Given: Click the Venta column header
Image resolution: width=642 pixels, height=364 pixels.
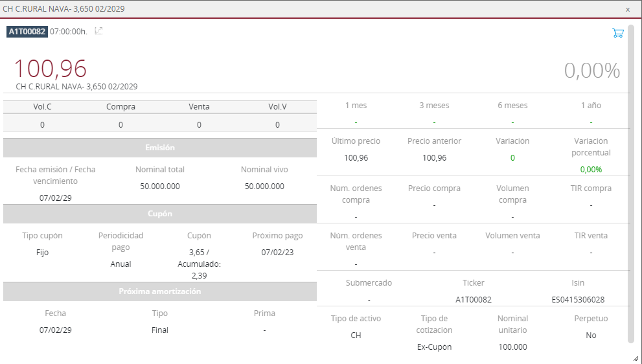Looking at the screenshot, I should (199, 107).
